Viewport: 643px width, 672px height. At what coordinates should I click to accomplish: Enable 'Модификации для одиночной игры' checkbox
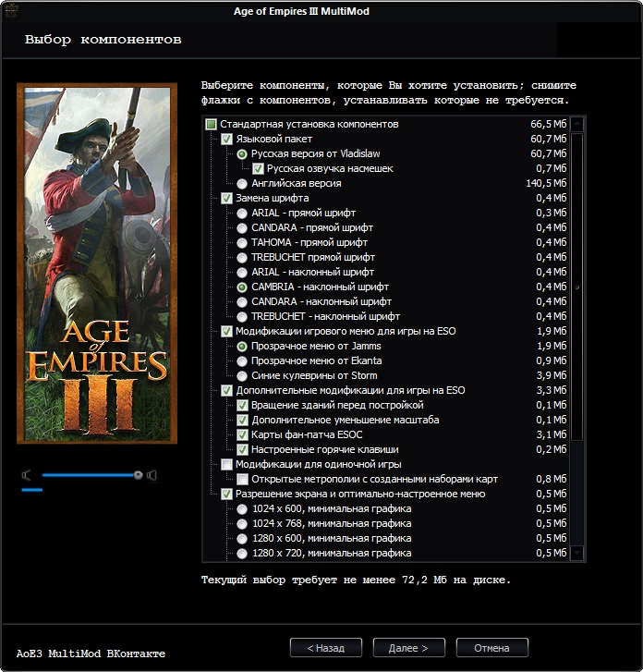coord(226,465)
